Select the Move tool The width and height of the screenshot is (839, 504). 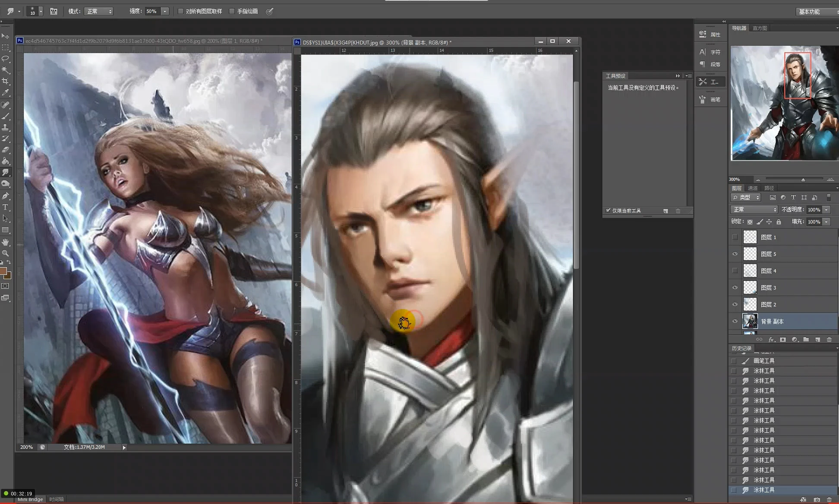click(6, 36)
